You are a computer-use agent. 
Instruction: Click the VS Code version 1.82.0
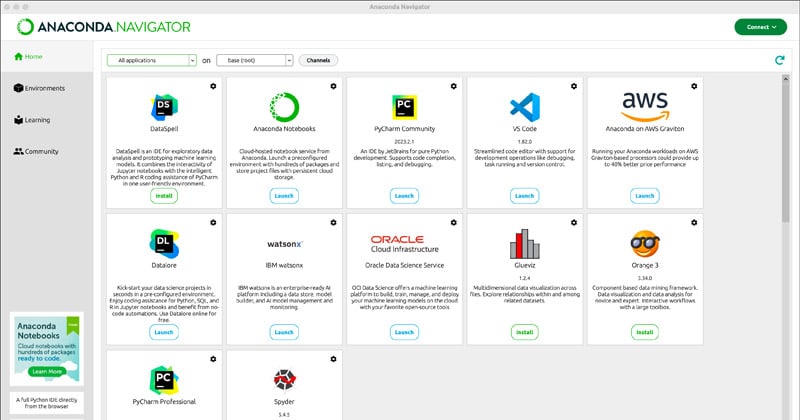[x=524, y=141]
